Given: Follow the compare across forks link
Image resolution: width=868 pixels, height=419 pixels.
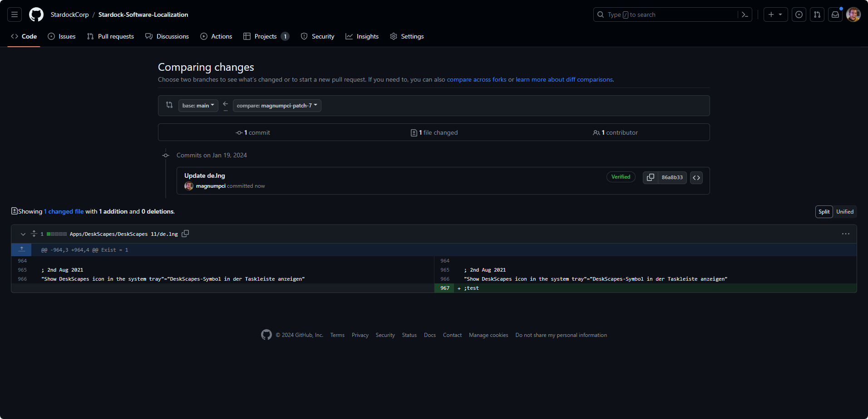Looking at the screenshot, I should click(x=477, y=79).
